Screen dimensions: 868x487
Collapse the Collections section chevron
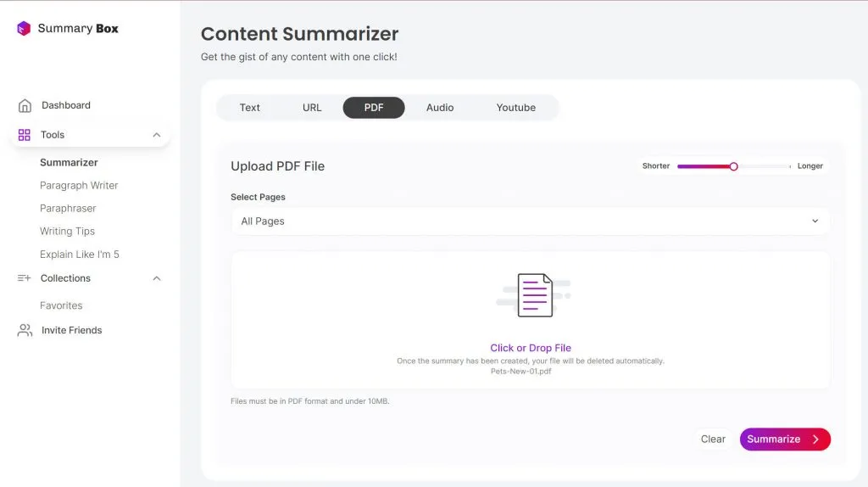[157, 278]
